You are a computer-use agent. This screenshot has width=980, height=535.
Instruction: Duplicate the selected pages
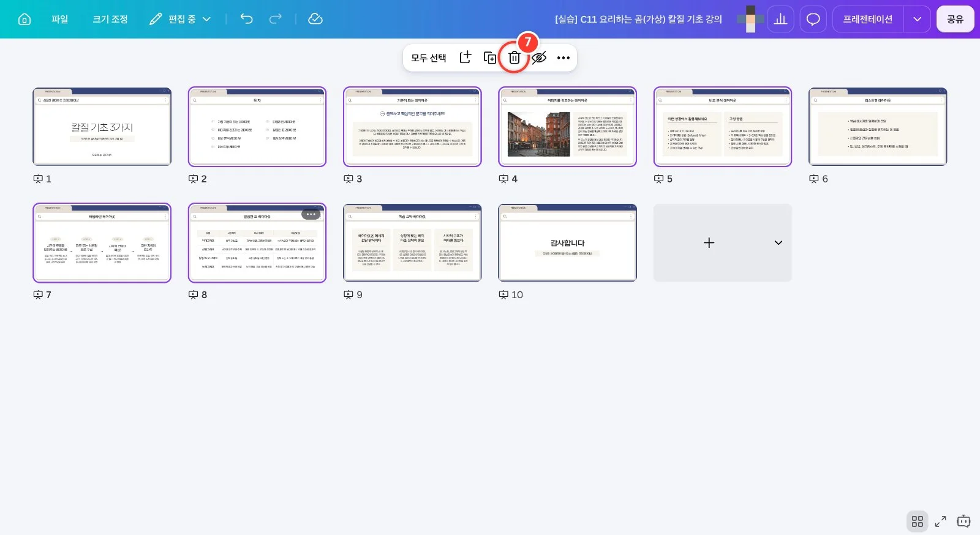[490, 58]
